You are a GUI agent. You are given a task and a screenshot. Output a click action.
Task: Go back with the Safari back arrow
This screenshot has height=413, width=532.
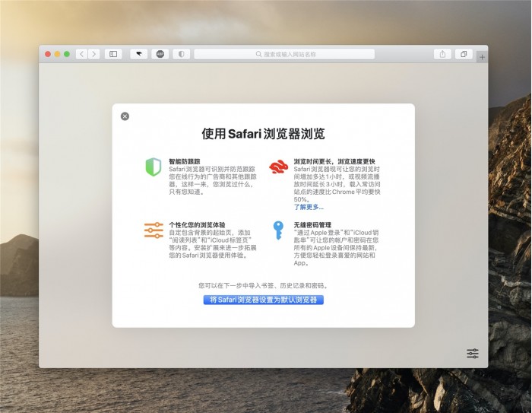(82, 54)
